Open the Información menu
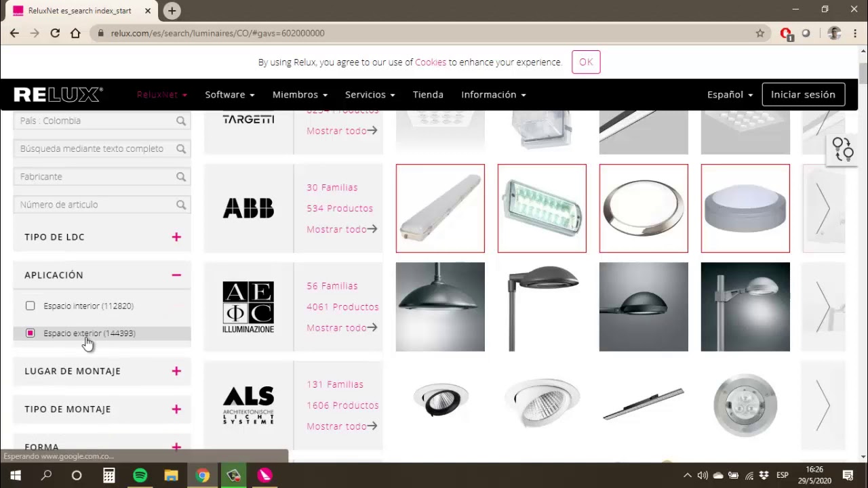The width and height of the screenshot is (868, 488). [x=494, y=95]
